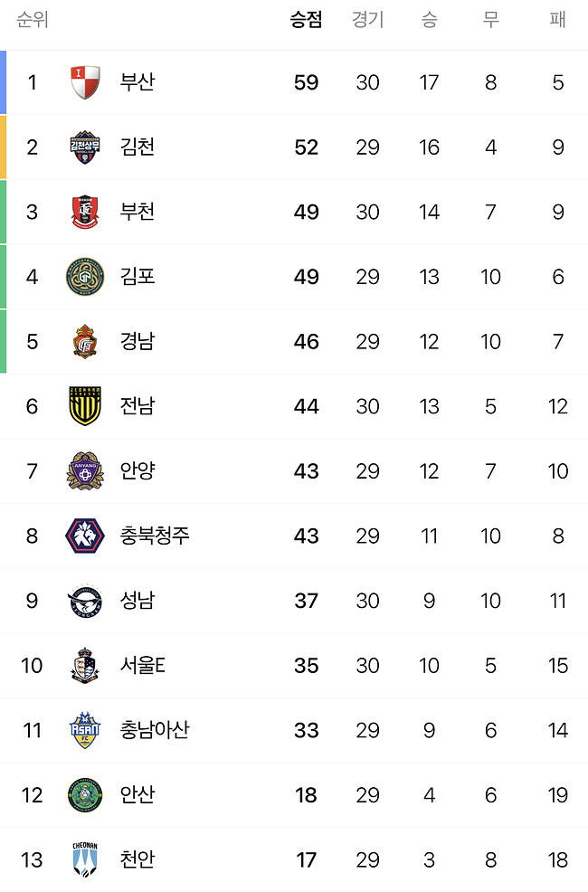Open the 부산 team name link
This screenshot has height=892, width=588.
click(137, 82)
